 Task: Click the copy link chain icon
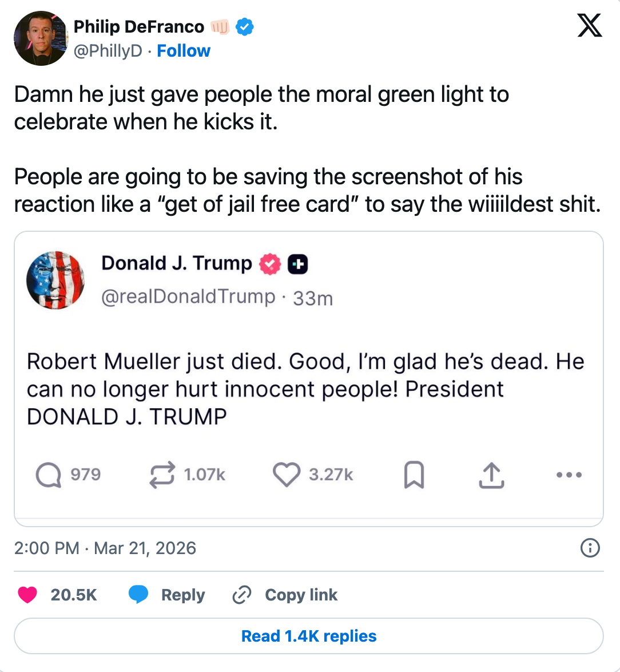pyautogui.click(x=242, y=595)
